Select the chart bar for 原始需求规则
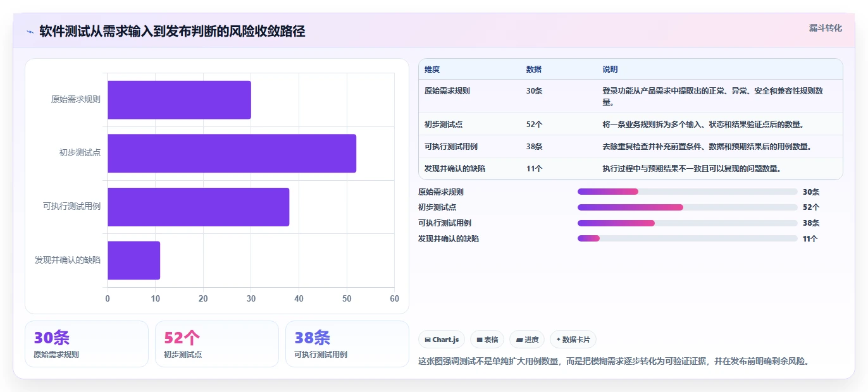The height and width of the screenshot is (392, 868). point(179,100)
